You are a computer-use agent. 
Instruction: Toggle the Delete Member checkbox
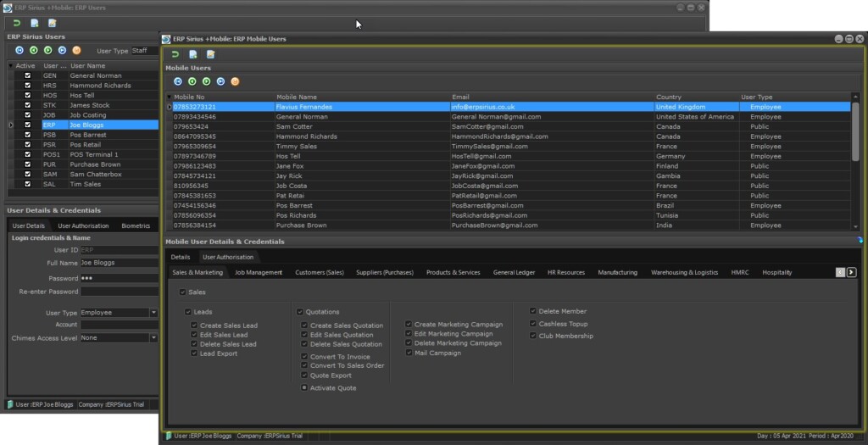click(533, 311)
